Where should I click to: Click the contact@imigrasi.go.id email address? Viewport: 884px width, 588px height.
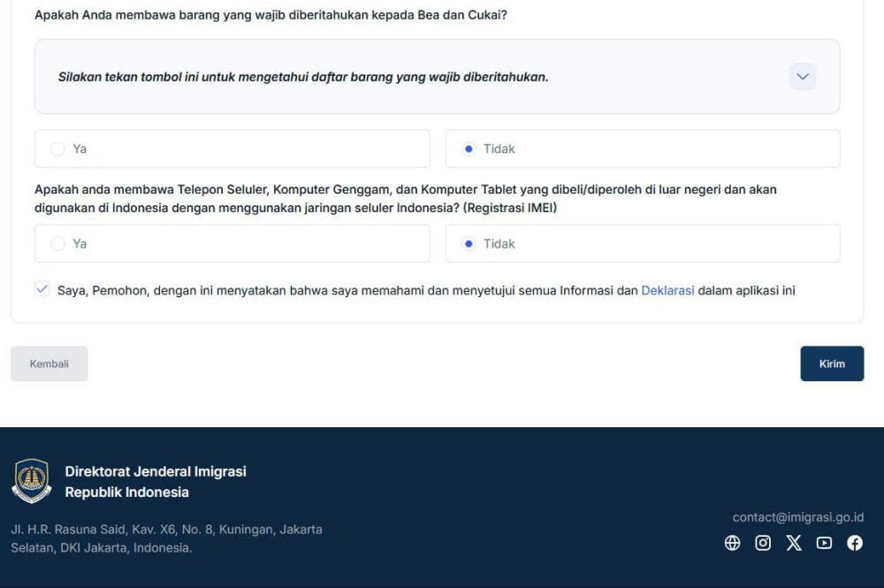pyautogui.click(x=797, y=517)
